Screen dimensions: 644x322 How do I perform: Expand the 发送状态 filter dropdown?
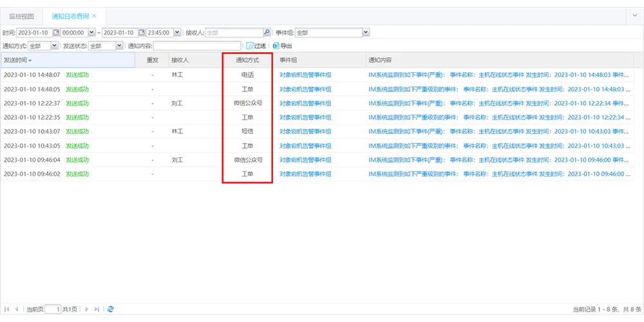pos(119,46)
